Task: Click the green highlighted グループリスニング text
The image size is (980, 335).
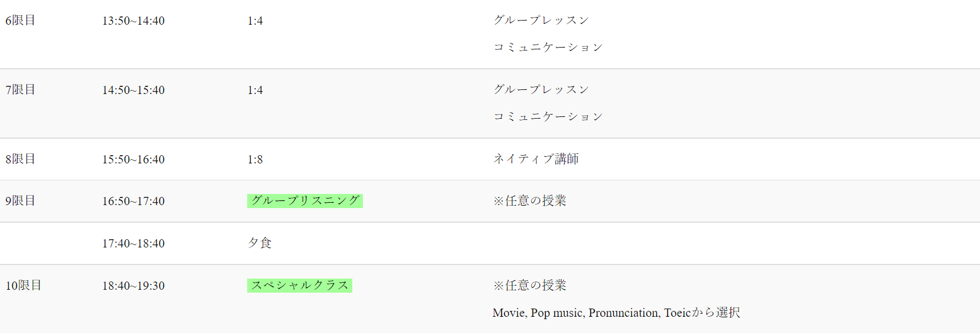Action: (305, 201)
